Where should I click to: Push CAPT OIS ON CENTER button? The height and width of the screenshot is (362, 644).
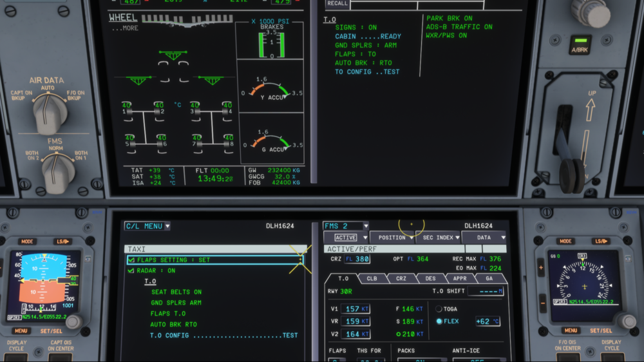[x=61, y=357]
